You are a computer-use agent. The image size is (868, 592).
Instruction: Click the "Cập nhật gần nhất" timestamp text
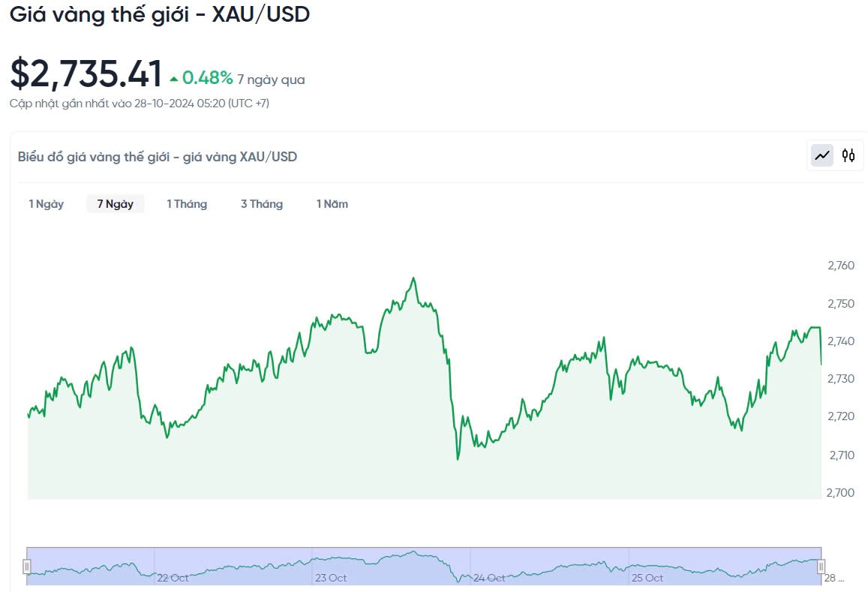click(x=140, y=104)
